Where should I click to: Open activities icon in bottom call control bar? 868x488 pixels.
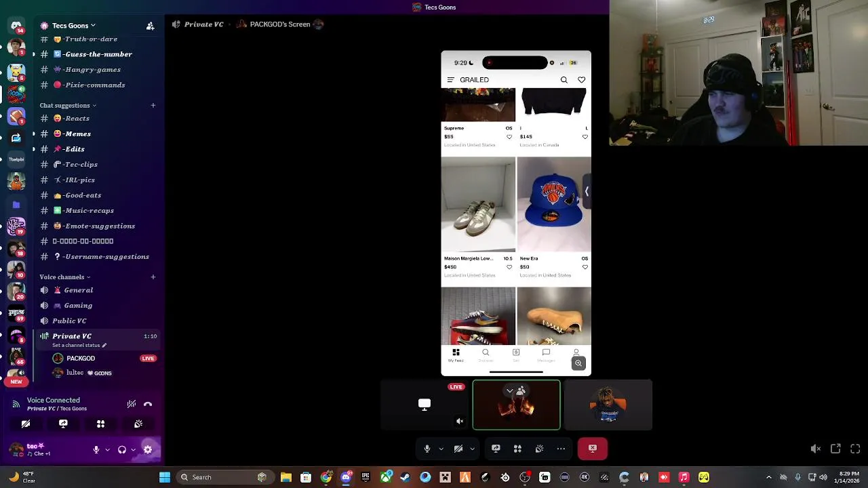[517, 449]
